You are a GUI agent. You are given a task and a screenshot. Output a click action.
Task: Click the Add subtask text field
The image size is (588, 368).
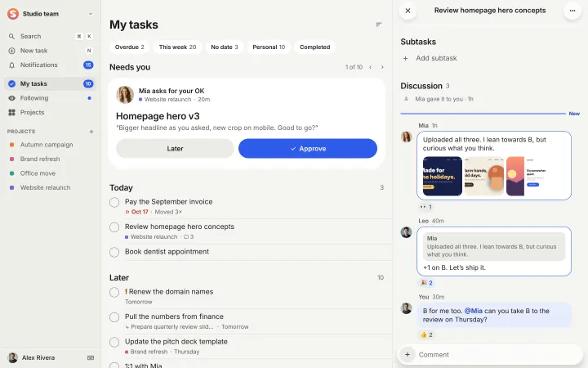coord(436,58)
